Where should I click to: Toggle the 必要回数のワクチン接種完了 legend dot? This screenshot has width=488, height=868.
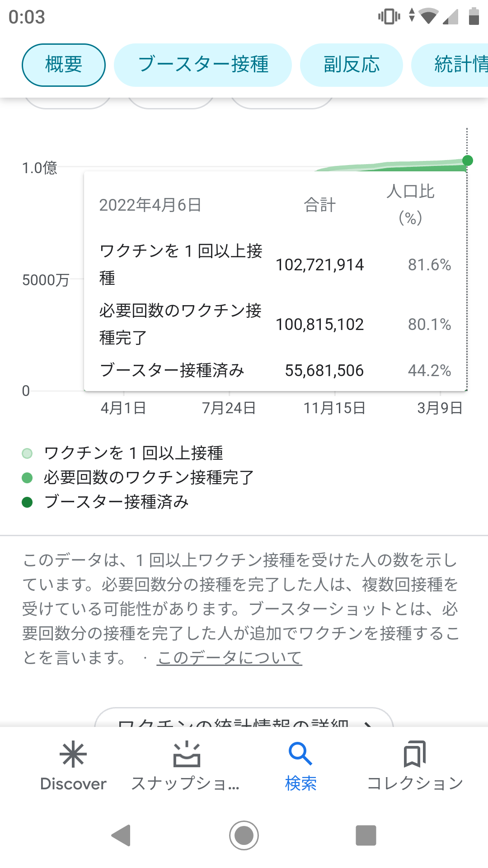click(x=27, y=477)
